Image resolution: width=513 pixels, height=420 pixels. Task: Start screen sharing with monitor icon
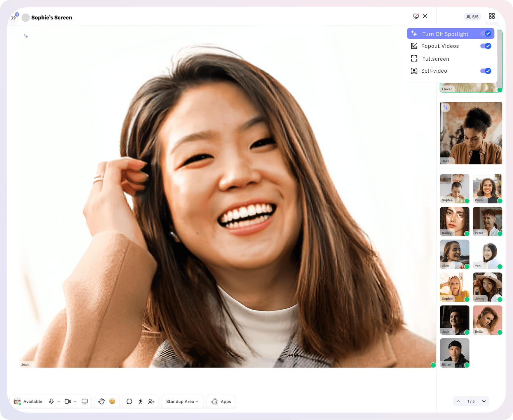pos(85,401)
